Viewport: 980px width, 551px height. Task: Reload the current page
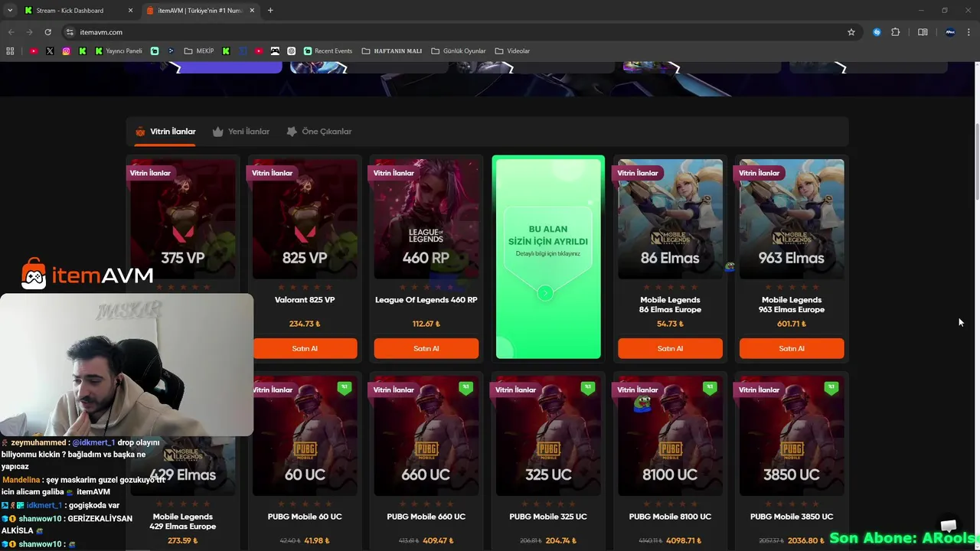(47, 32)
